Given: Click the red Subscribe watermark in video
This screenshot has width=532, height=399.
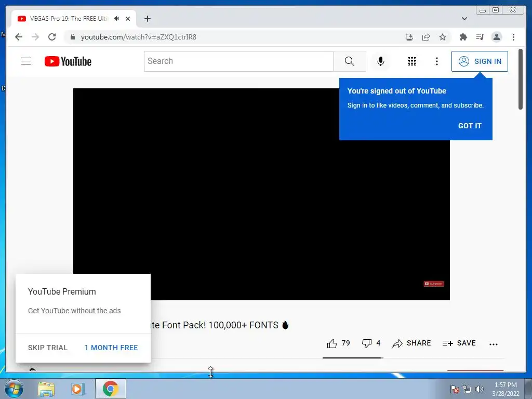Looking at the screenshot, I should 434,284.
